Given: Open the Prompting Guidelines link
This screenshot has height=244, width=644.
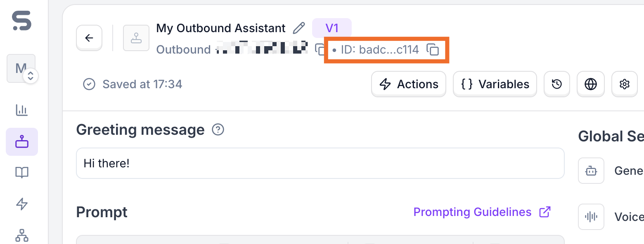Looking at the screenshot, I should coord(472,212).
